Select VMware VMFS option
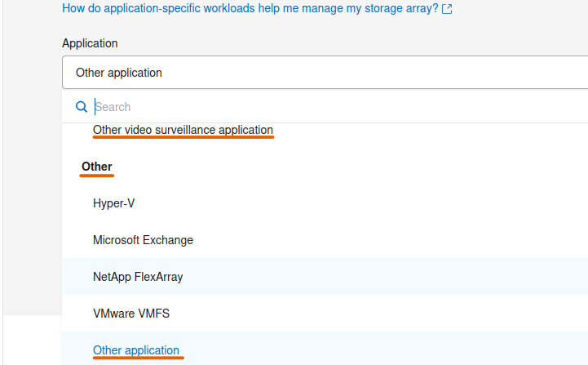The image size is (588, 365). click(325, 314)
